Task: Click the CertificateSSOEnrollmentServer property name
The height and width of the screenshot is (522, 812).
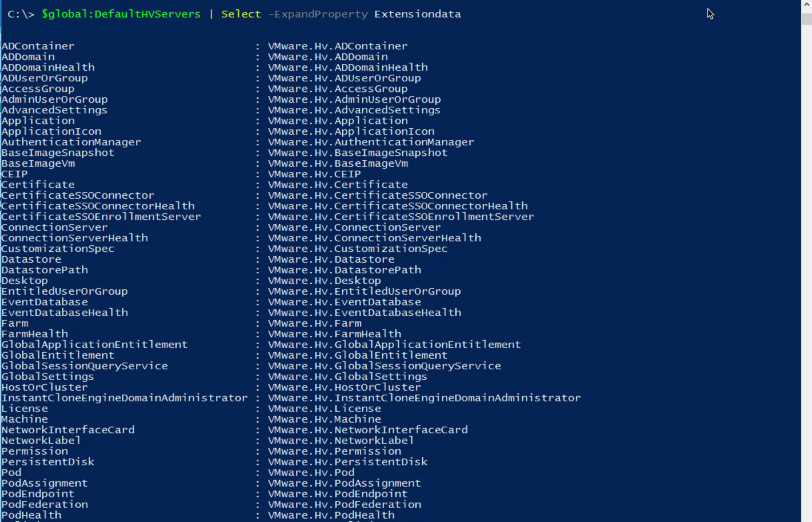Action: pyautogui.click(x=101, y=217)
